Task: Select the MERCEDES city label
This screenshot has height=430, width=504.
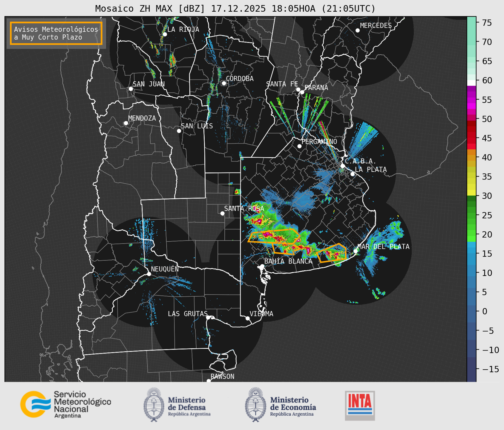Action: (376, 26)
